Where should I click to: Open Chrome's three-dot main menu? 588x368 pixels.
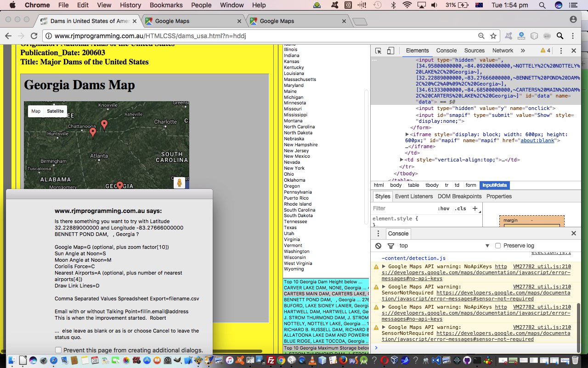tap(573, 36)
